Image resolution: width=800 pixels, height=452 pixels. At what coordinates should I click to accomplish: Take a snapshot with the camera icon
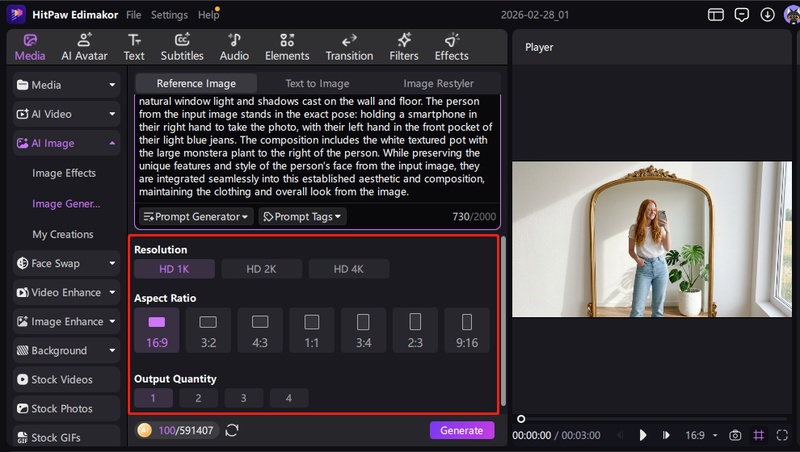tap(735, 435)
